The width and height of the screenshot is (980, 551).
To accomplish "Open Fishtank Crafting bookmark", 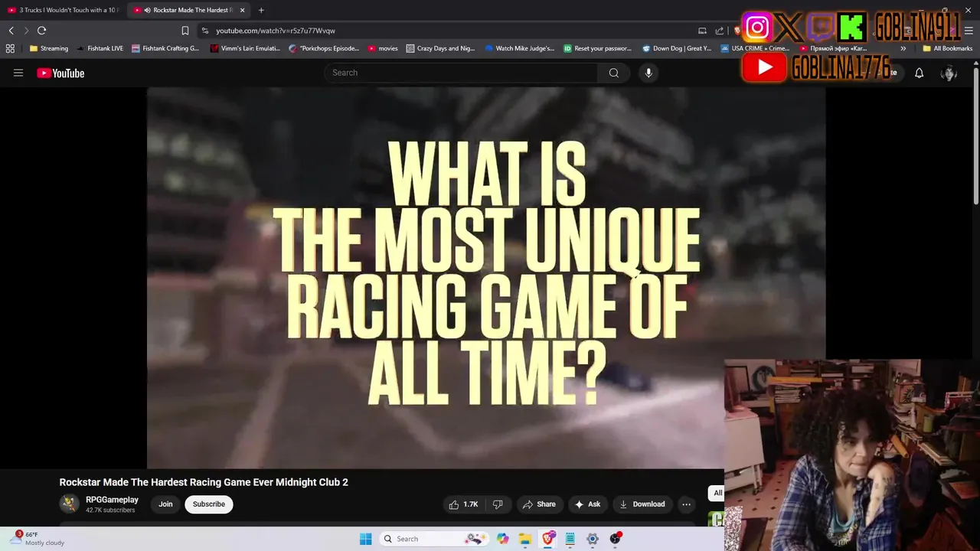I will coord(165,48).
